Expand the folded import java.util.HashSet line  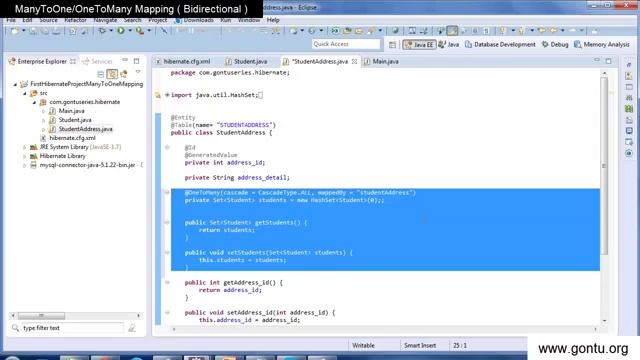coord(167,95)
